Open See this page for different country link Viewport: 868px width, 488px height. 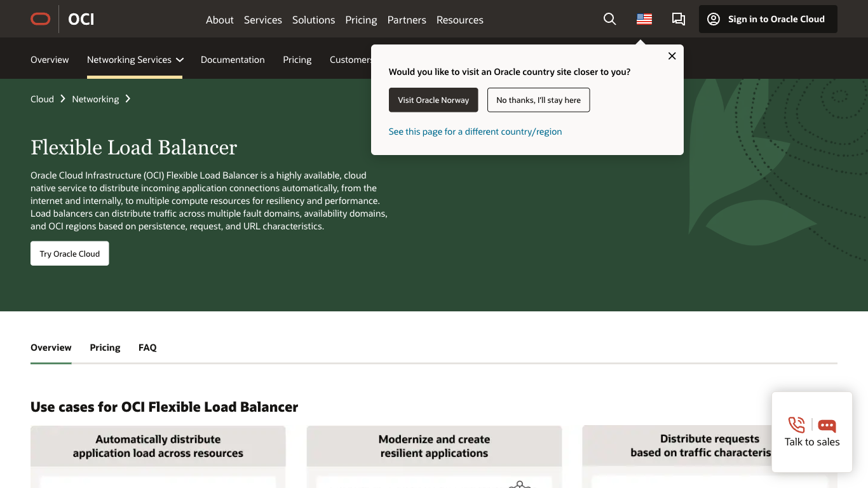point(475,132)
